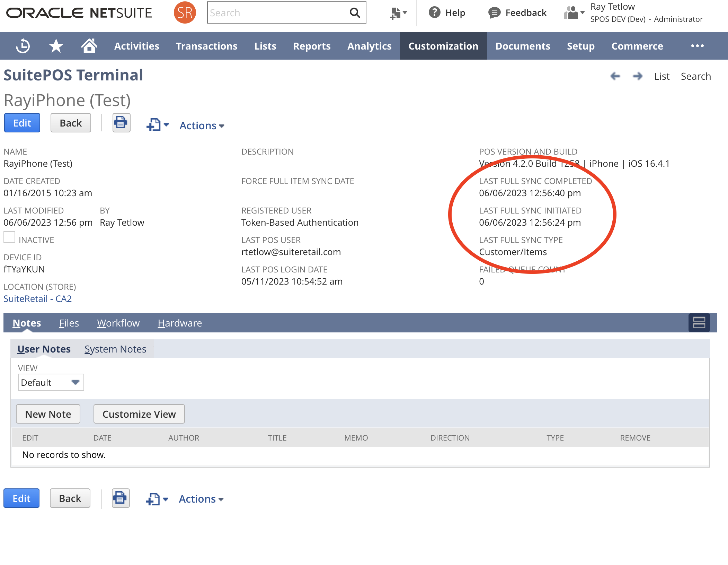Screen dimensions: 728x565
Task: Open the Shortcuts star icon
Action: 56,46
